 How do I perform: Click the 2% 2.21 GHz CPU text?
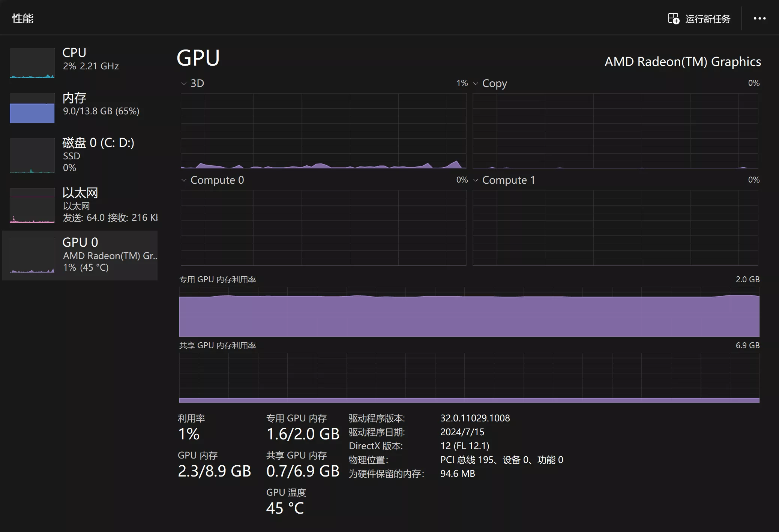tap(91, 66)
